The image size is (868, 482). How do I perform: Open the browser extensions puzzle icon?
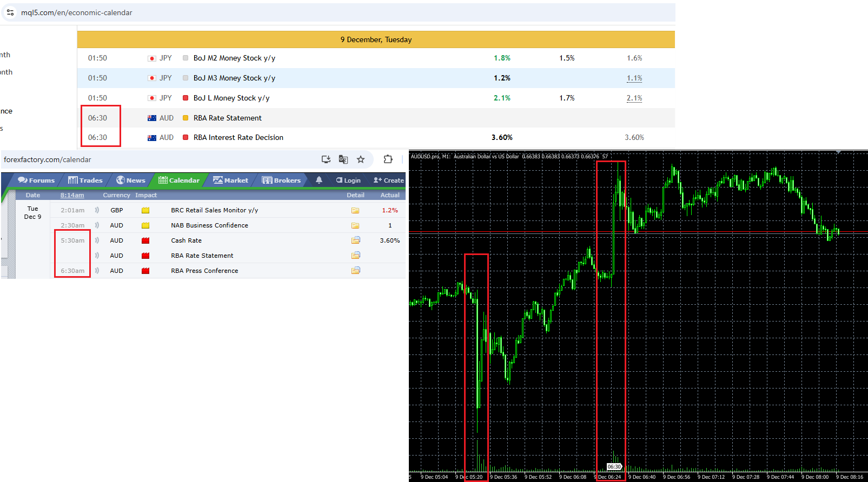(388, 159)
